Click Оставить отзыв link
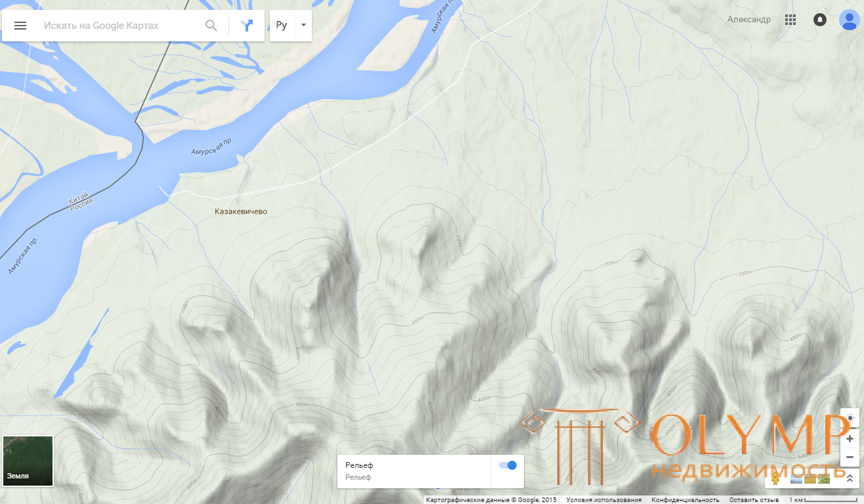The width and height of the screenshot is (864, 504). (x=754, y=500)
